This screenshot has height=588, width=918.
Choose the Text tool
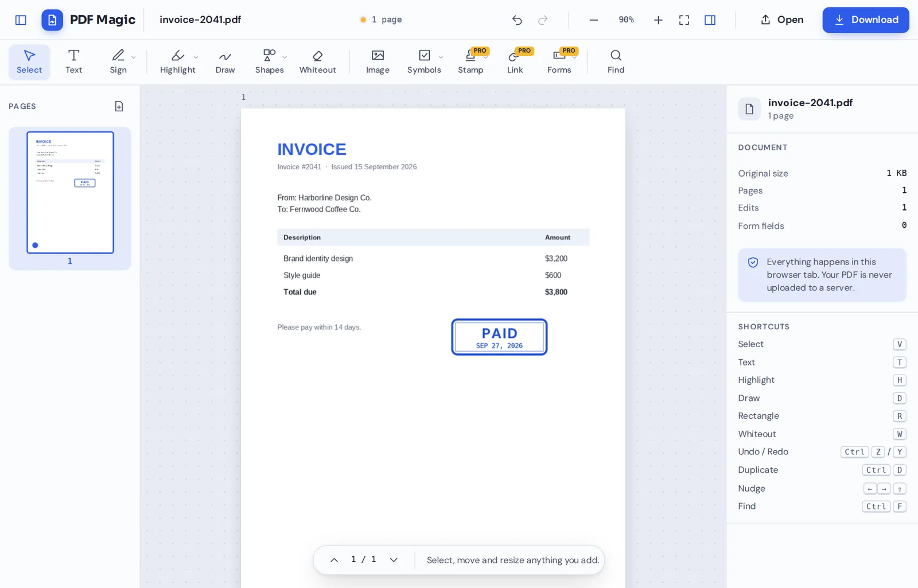[x=73, y=62]
